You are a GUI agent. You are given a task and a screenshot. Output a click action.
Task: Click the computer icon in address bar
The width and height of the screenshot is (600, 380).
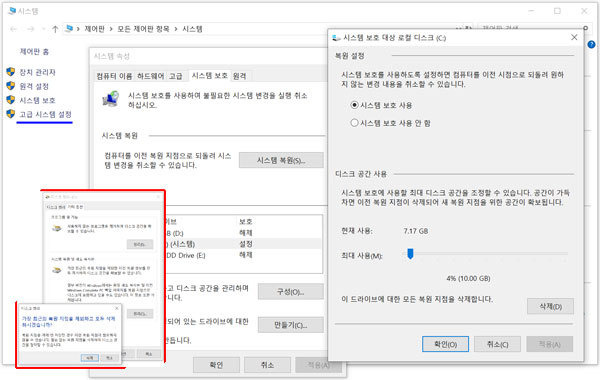[x=69, y=29]
